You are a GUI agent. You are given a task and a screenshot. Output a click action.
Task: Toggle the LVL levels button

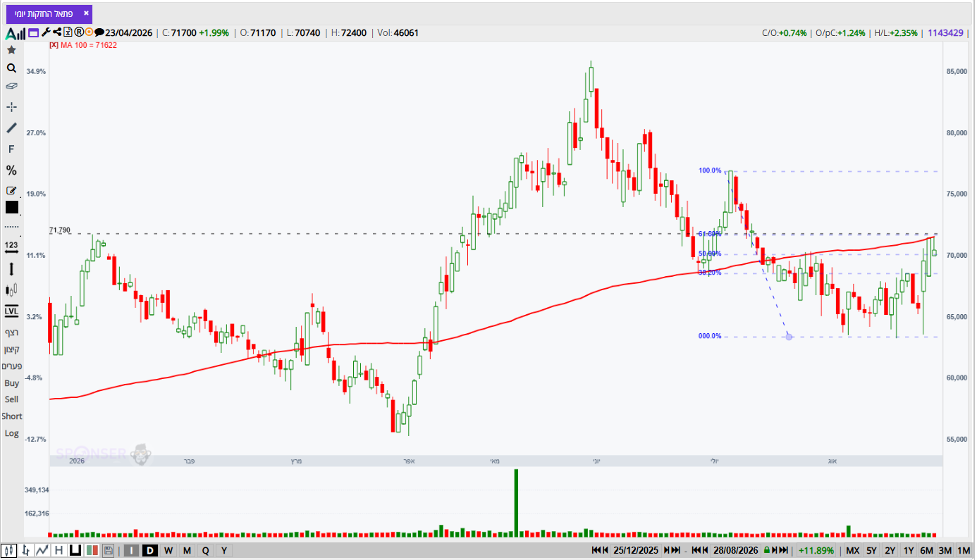coord(11,311)
